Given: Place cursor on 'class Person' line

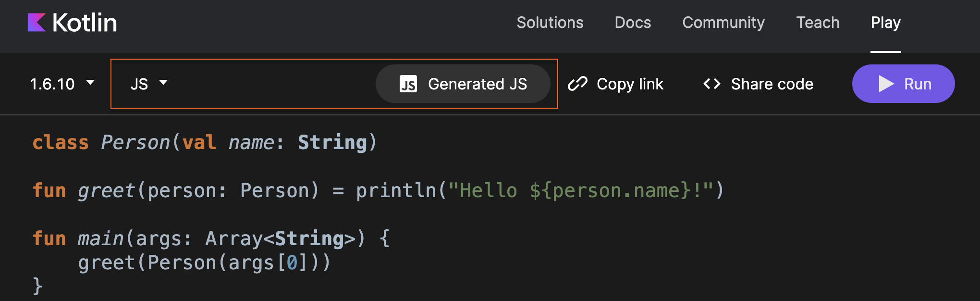Looking at the screenshot, I should click(205, 142).
